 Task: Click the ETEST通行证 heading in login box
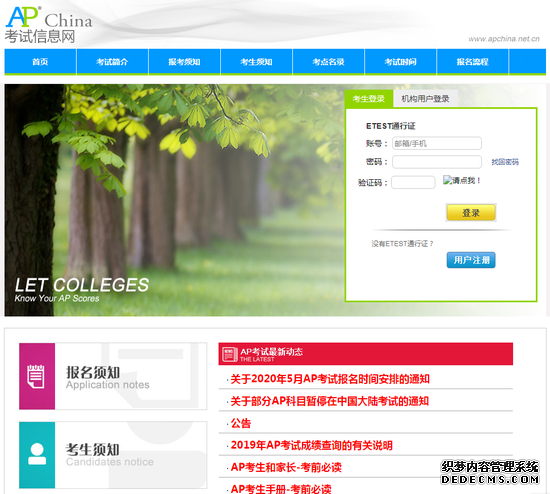pyautogui.click(x=390, y=126)
